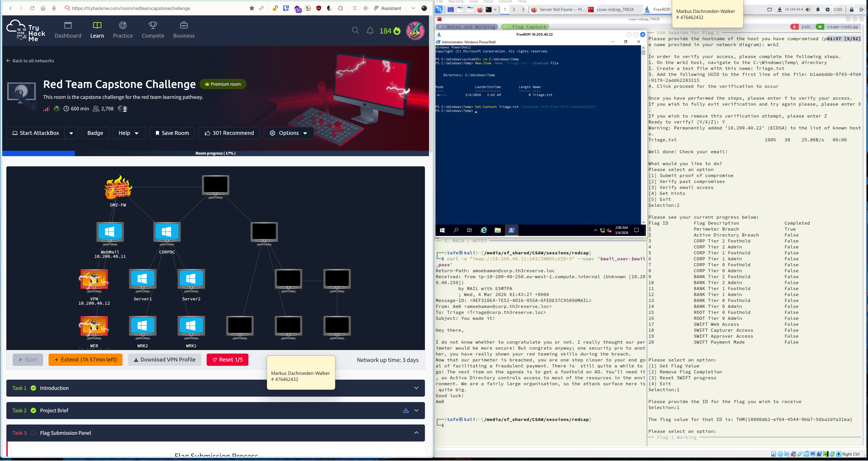Select the DMZ-FW firewall icon

118,187
